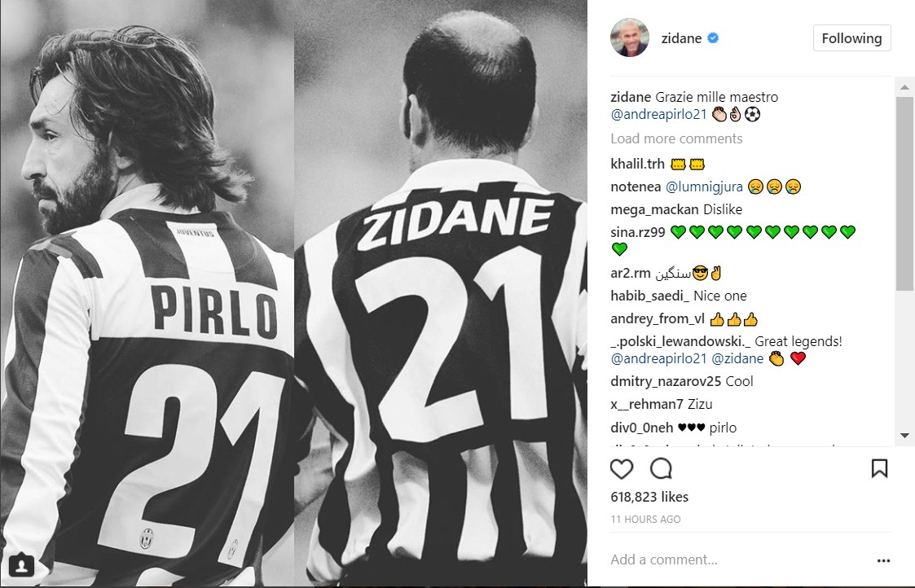
Task: Open the zidane username in the header
Action: [681, 38]
